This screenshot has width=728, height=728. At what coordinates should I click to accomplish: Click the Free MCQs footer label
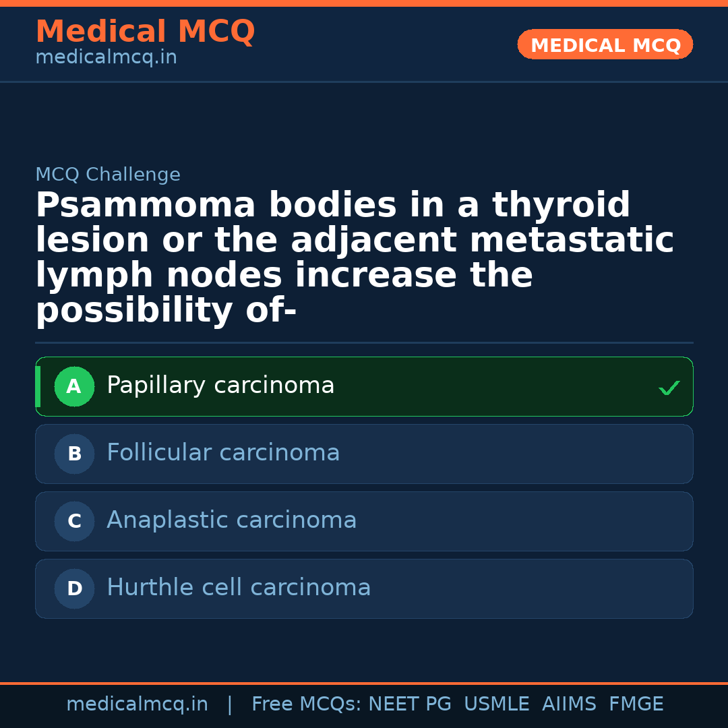click(307, 704)
